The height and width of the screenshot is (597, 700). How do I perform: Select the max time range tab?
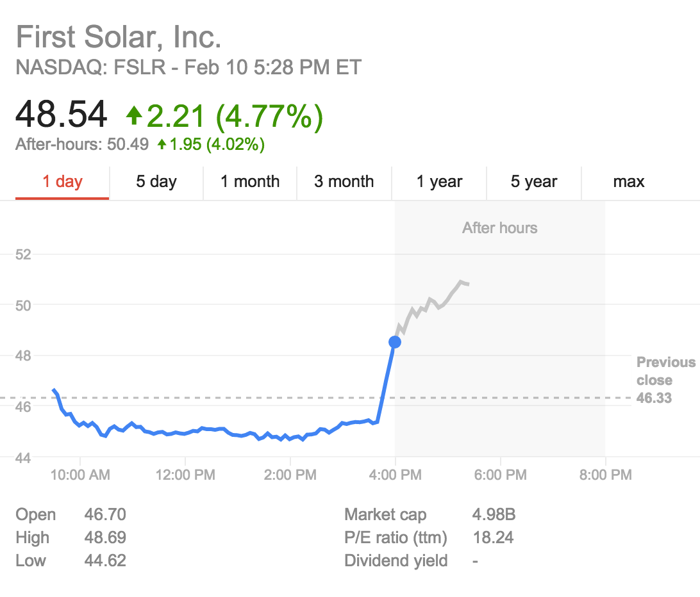click(x=628, y=182)
